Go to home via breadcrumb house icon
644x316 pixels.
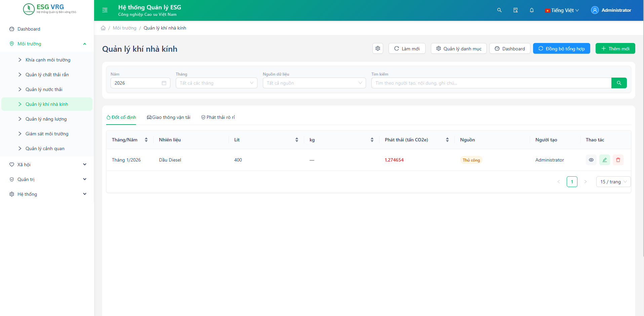(103, 28)
